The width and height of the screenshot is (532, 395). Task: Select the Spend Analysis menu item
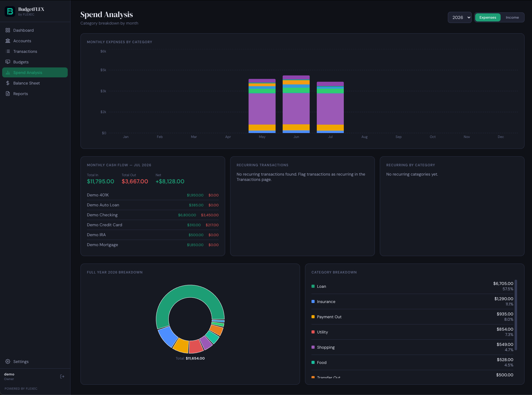click(x=35, y=72)
